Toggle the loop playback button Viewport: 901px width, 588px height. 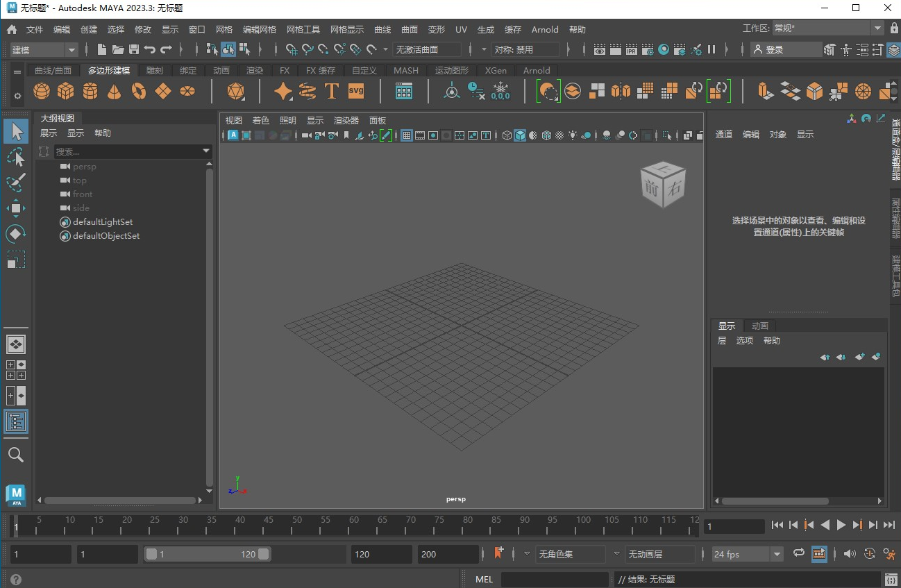[x=799, y=553]
